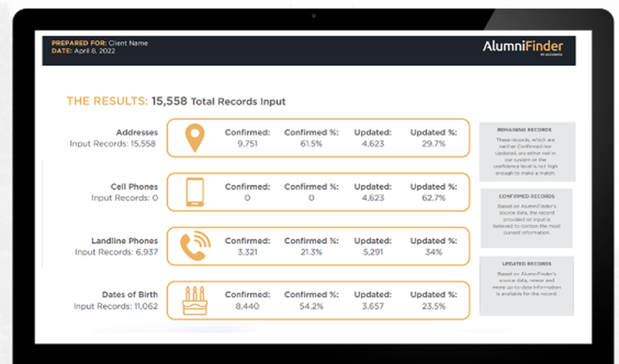Click the Cell Phones updated value 4,623

pyautogui.click(x=373, y=198)
